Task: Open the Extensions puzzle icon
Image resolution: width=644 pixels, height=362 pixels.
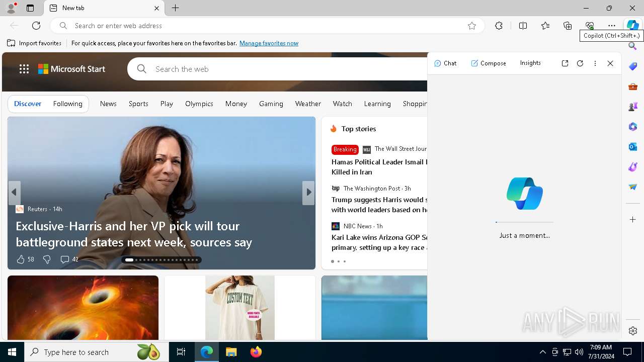Action: click(499, 26)
